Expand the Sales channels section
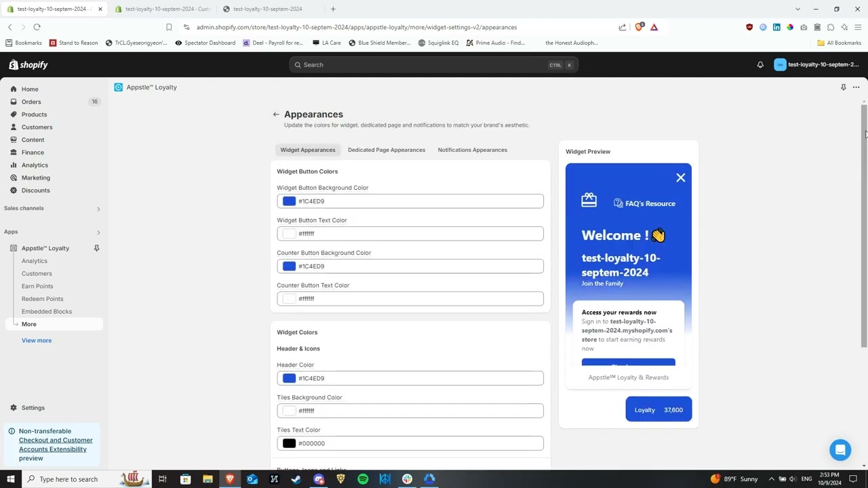This screenshot has height=488, width=868. click(x=98, y=209)
